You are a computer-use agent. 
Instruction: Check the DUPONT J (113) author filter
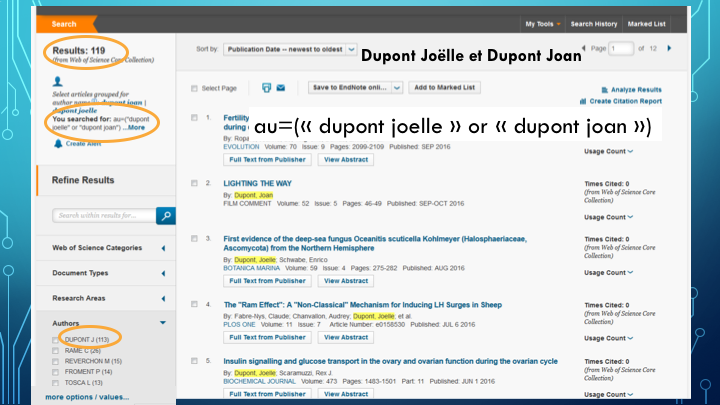(56, 340)
